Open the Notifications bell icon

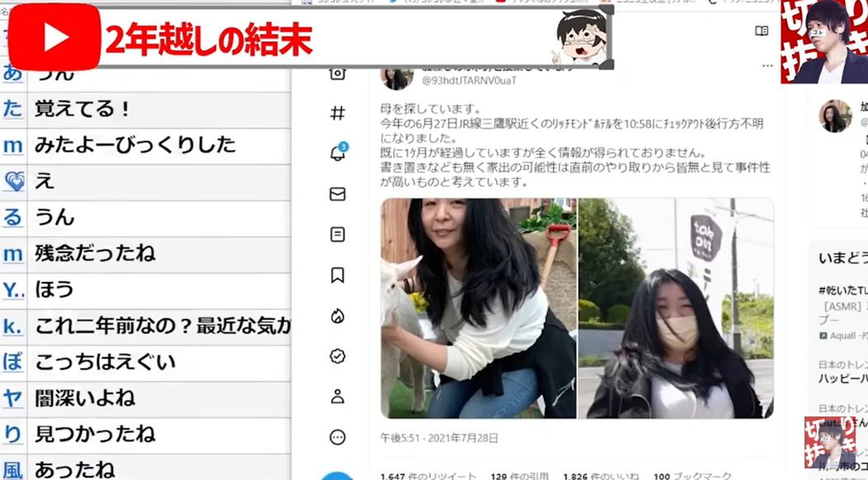338,153
